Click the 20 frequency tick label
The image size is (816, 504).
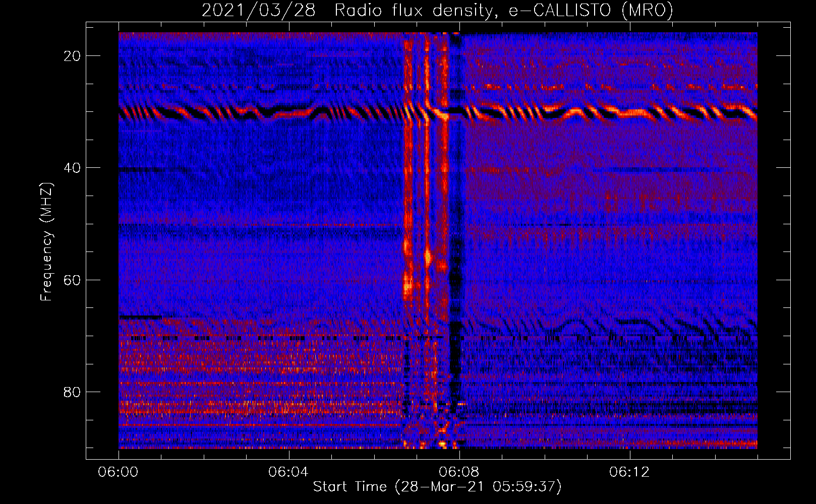tap(73, 56)
